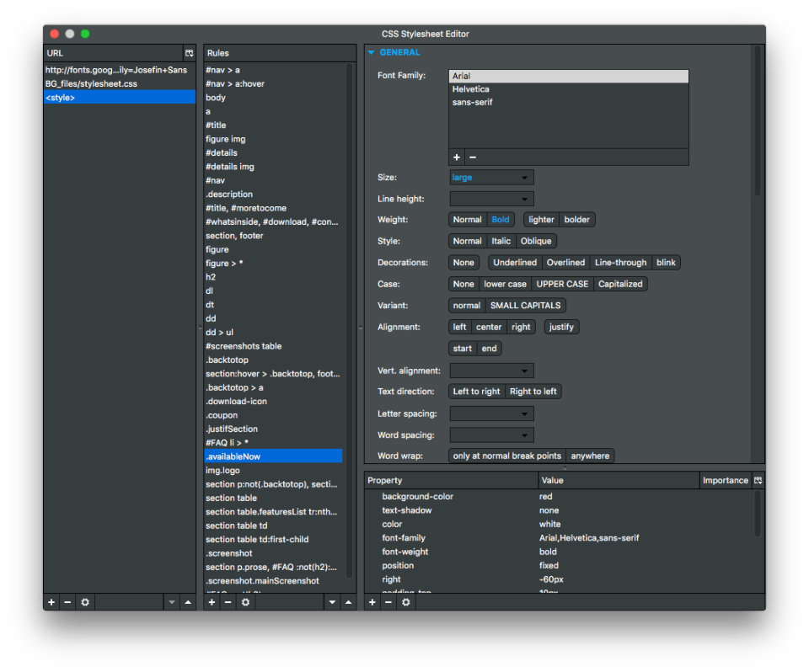Select the UPPER CASE option
The image size is (809, 672).
tap(562, 284)
